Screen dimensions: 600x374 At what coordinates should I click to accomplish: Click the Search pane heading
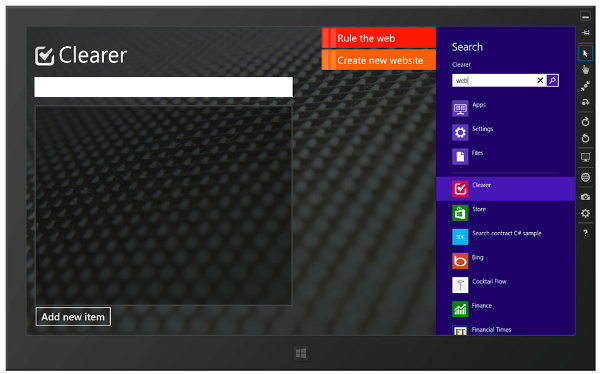467,47
